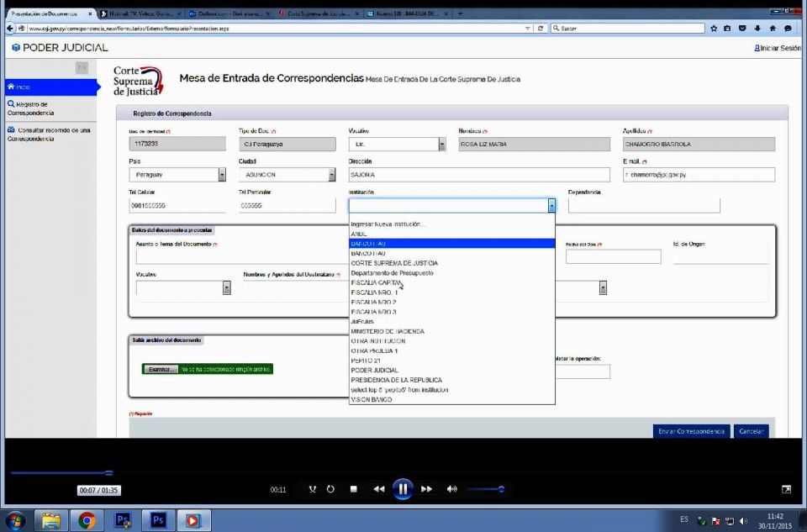The height and width of the screenshot is (532, 807).
Task: Click the browser search field
Action: point(628,29)
